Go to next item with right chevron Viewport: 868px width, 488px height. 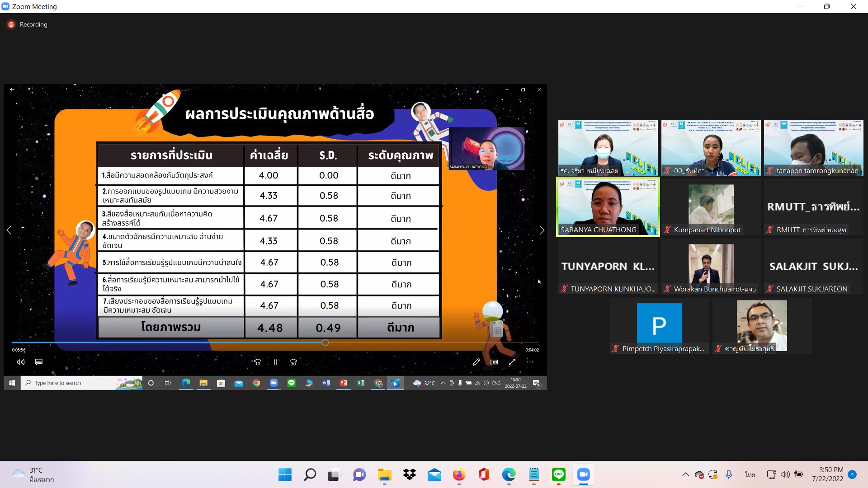pyautogui.click(x=542, y=230)
